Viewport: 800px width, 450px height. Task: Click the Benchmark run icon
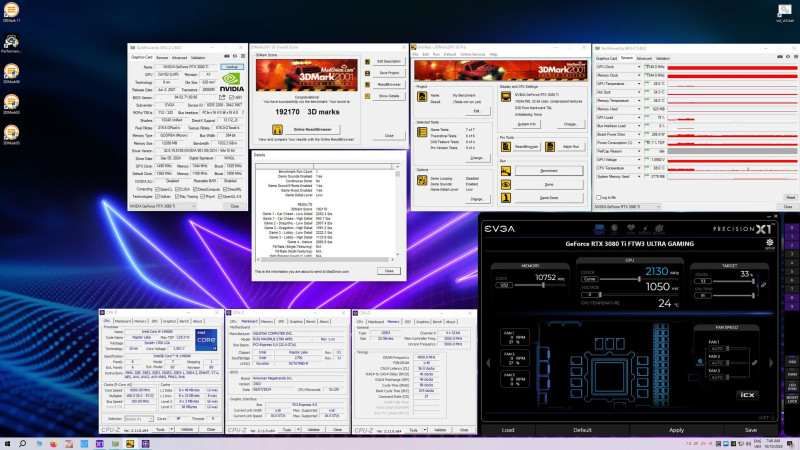click(506, 171)
